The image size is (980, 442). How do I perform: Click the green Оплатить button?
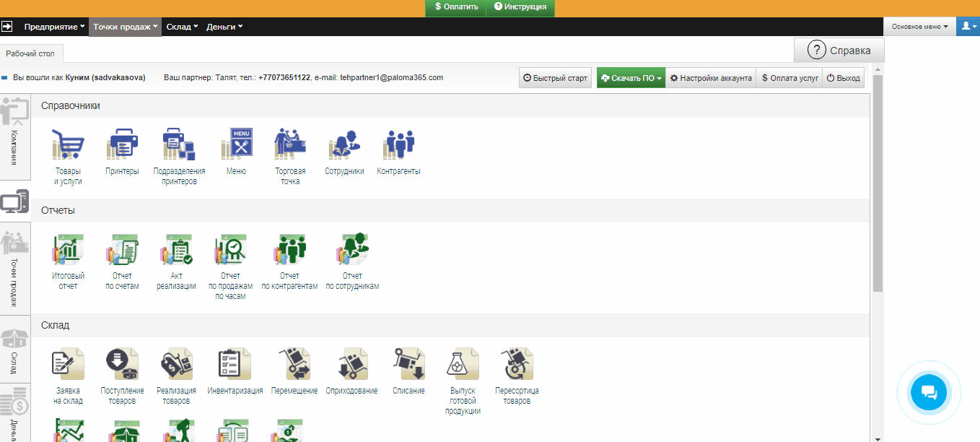[x=455, y=7]
